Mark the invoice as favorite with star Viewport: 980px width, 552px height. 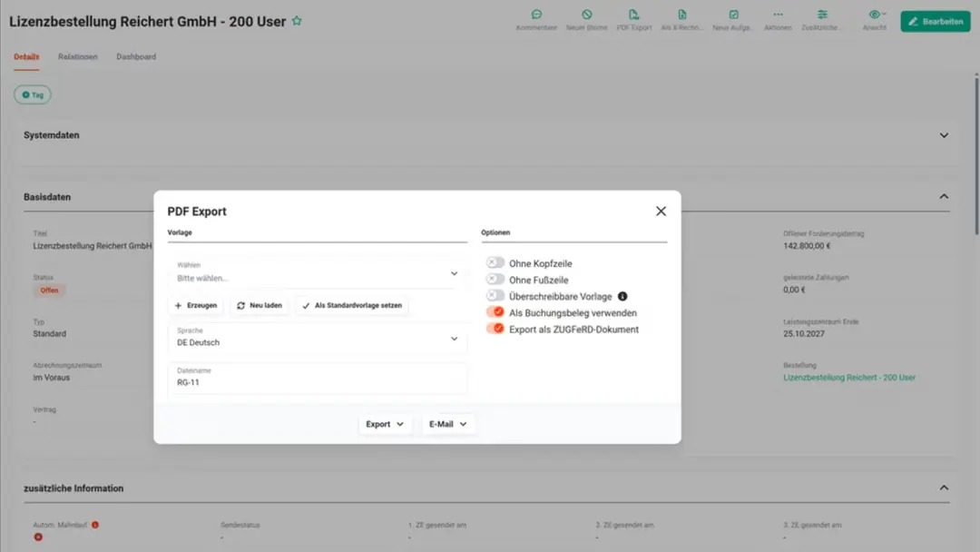297,21
